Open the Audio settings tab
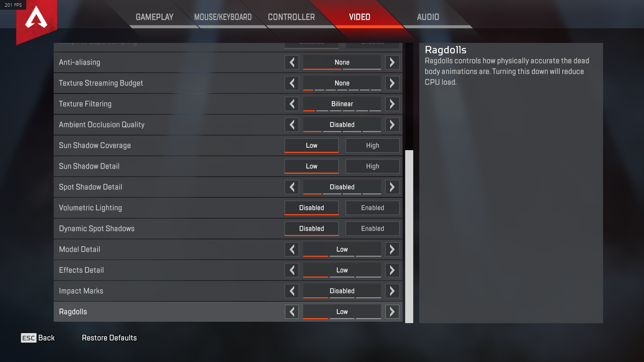Viewport: 644px width, 362px height. (428, 17)
